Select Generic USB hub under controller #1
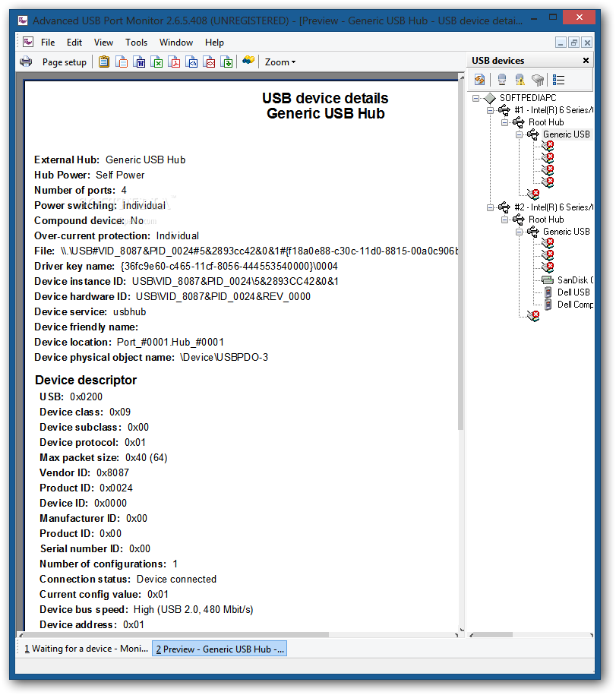This screenshot has height=695, width=616. pos(567,134)
